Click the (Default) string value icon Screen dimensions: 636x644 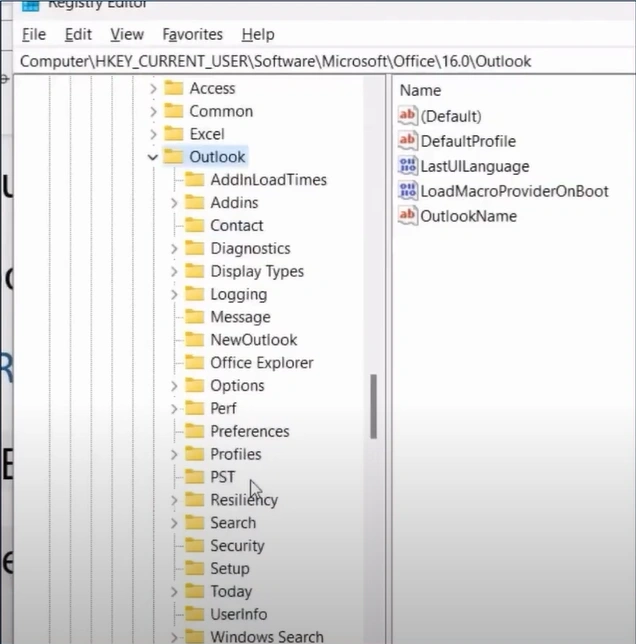(408, 116)
